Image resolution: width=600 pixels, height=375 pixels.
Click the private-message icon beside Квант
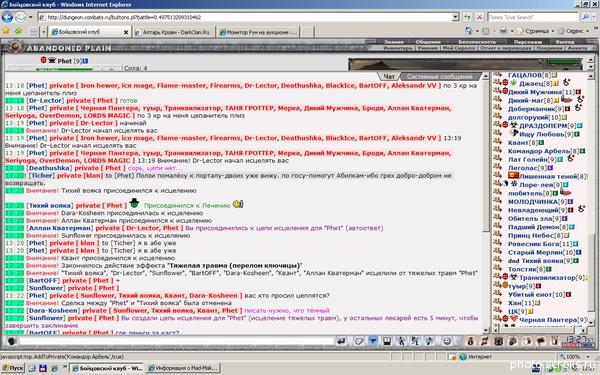pos(497,142)
